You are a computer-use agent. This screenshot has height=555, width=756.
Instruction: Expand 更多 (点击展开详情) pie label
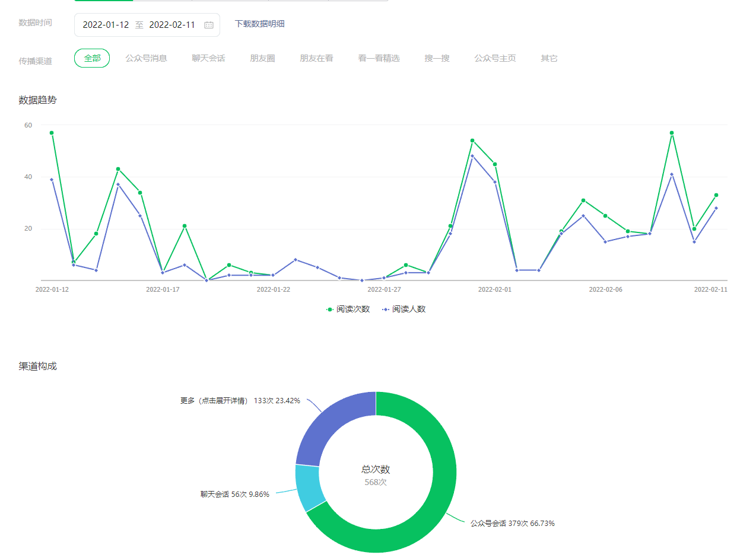click(x=214, y=400)
